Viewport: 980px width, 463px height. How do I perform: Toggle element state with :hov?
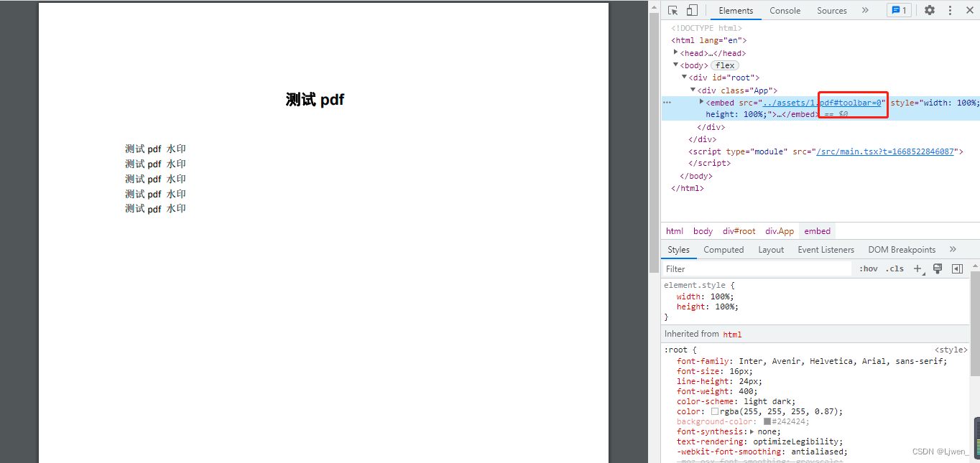coord(868,268)
